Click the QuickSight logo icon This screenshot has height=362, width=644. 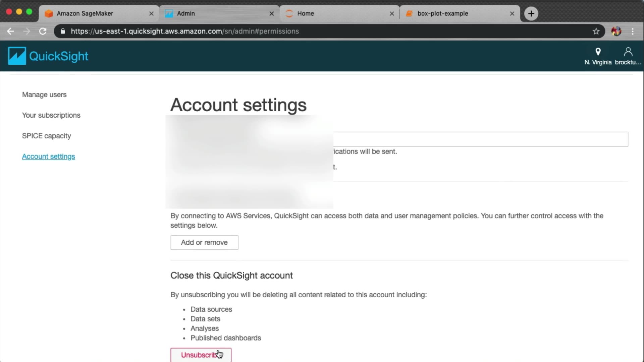[x=17, y=56]
